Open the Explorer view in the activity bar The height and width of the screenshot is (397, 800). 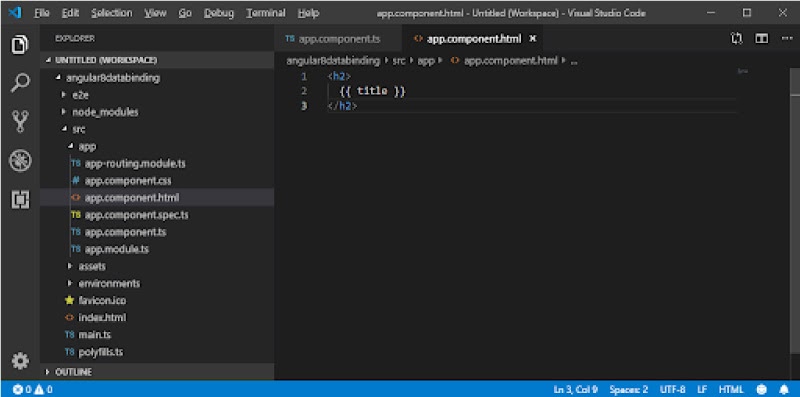pos(20,45)
